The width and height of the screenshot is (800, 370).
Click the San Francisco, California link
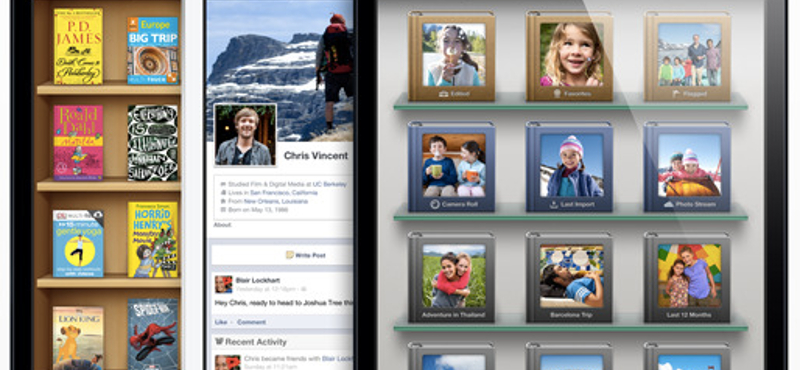(x=276, y=192)
